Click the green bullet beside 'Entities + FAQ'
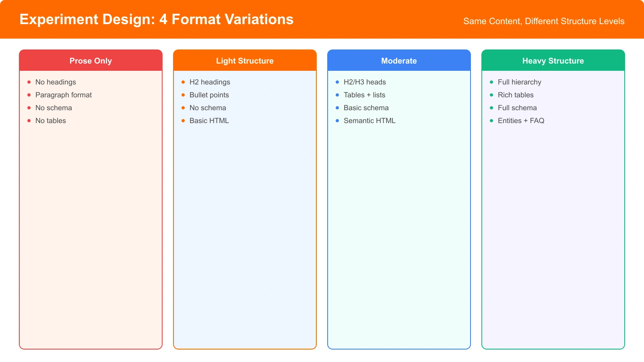The height and width of the screenshot is (362, 644). point(491,121)
